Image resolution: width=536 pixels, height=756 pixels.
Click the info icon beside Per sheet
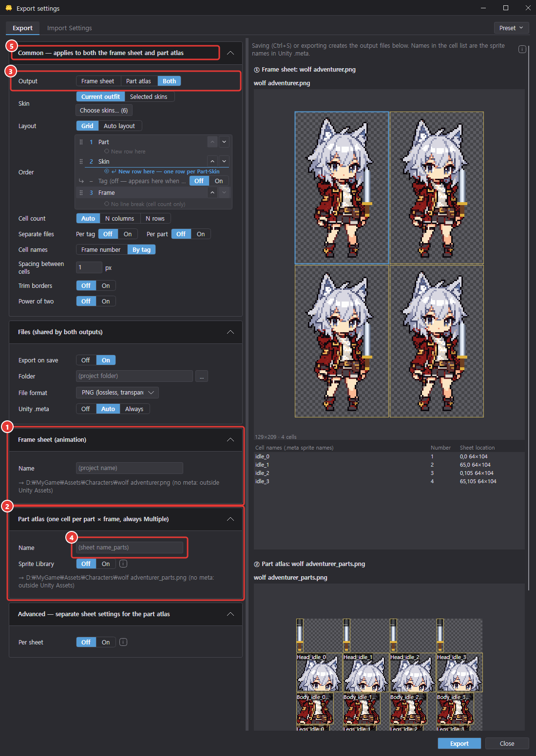123,642
